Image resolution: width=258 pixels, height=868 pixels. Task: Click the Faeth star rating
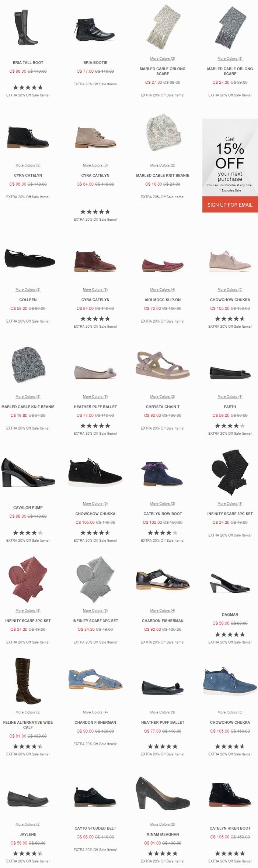click(230, 426)
